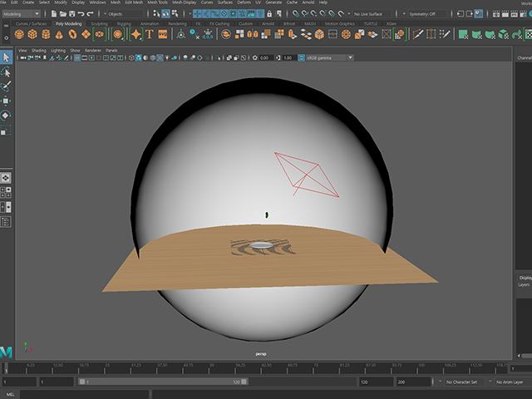Switch to the Rigging shelf tab
This screenshot has height=399, width=532.
124,24
